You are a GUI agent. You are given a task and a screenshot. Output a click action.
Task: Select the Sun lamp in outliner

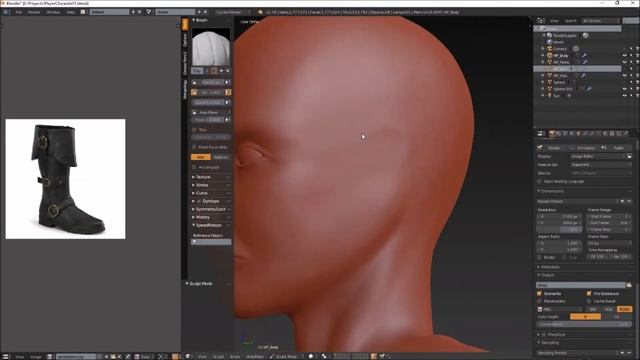coord(556,96)
